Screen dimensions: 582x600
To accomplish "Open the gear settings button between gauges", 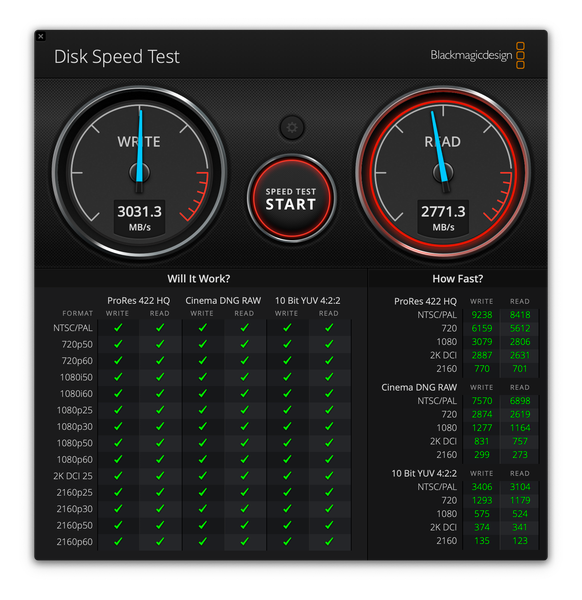I will tap(292, 127).
